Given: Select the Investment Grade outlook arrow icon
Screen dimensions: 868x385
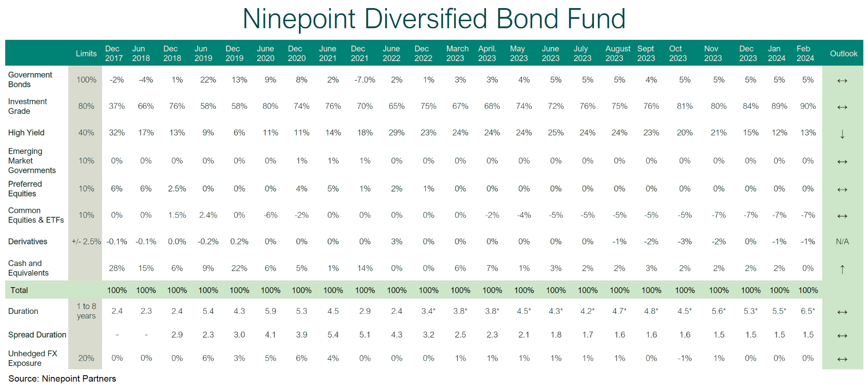Looking at the screenshot, I should (x=842, y=107).
